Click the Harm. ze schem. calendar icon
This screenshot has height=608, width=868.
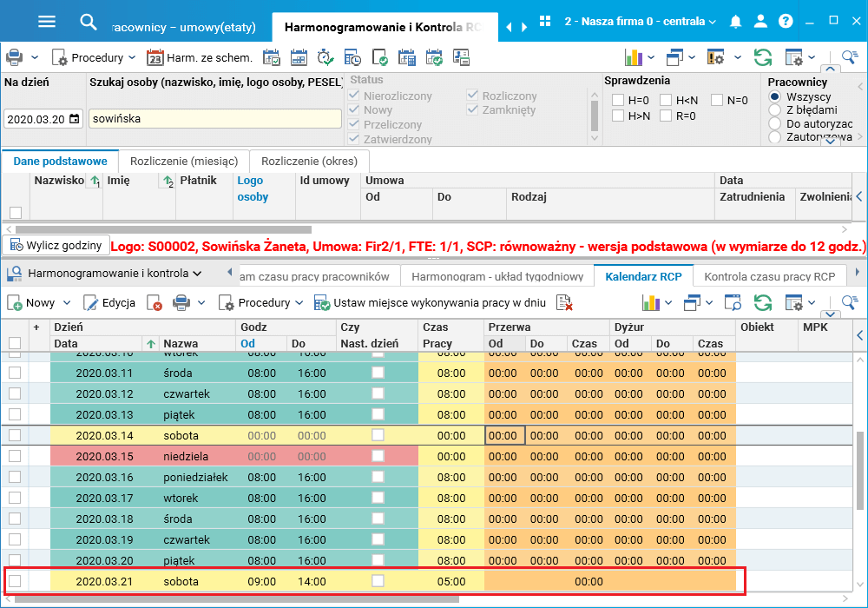click(x=155, y=57)
